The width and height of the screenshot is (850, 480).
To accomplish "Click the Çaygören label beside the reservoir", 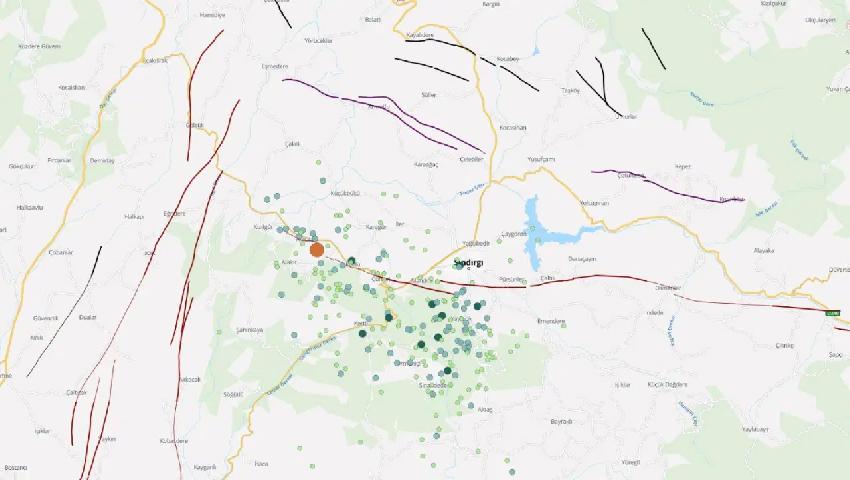I will 514,234.
